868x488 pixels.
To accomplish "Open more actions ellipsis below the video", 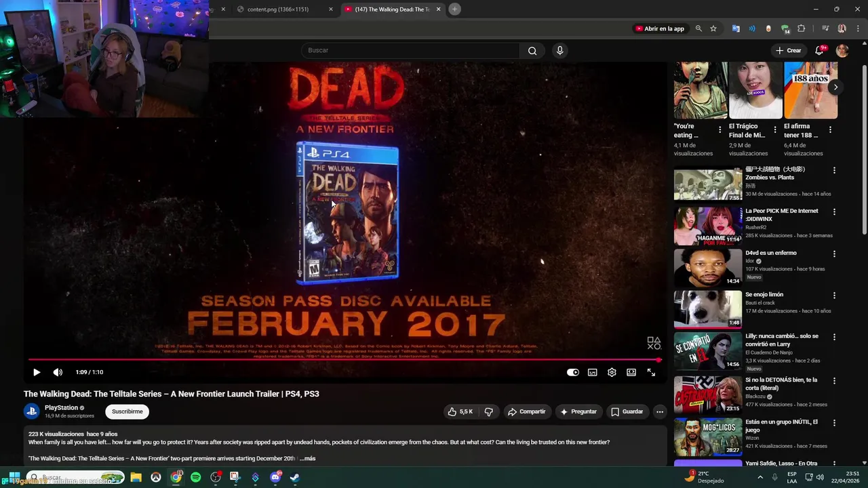I will pyautogui.click(x=660, y=411).
